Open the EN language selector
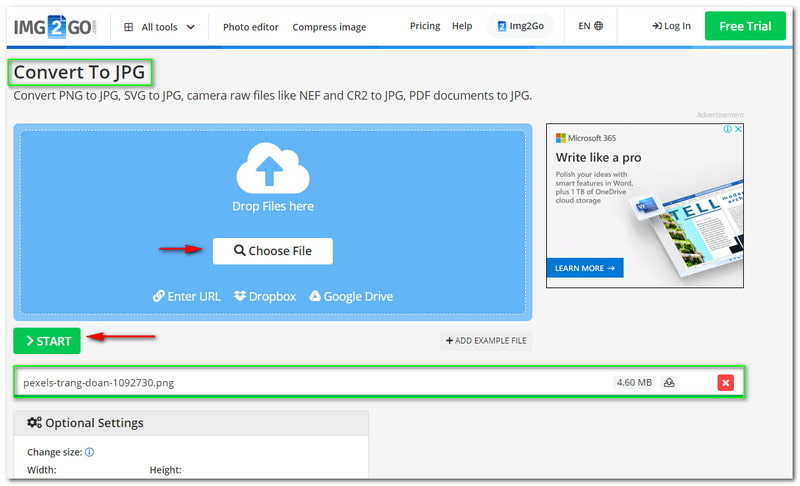Image resolution: width=800 pixels, height=486 pixels. pyautogui.click(x=590, y=26)
